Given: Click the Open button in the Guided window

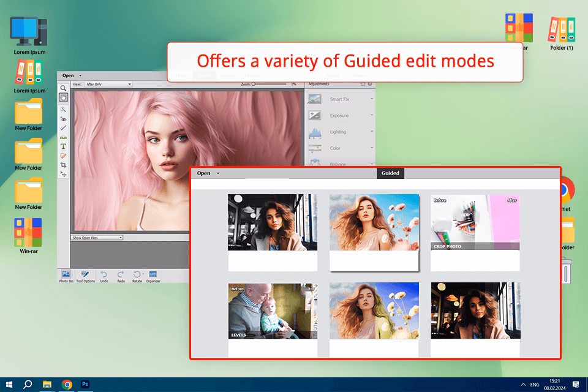Looking at the screenshot, I should point(204,173).
